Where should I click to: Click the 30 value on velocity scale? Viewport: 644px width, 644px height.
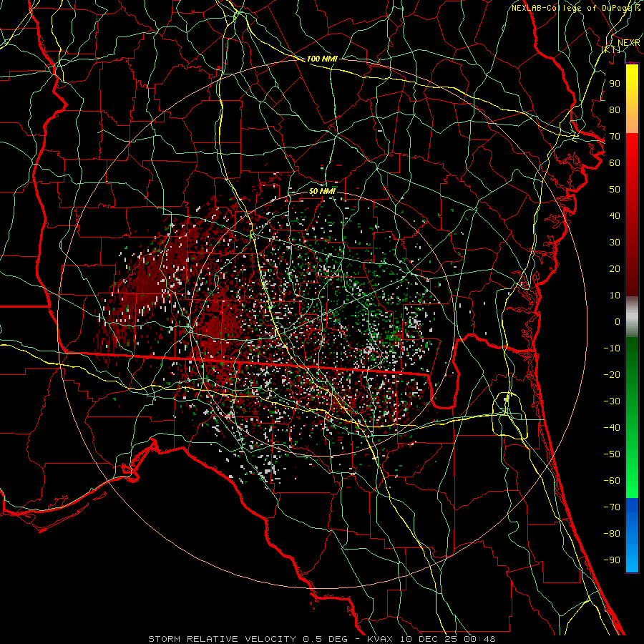[x=615, y=243]
